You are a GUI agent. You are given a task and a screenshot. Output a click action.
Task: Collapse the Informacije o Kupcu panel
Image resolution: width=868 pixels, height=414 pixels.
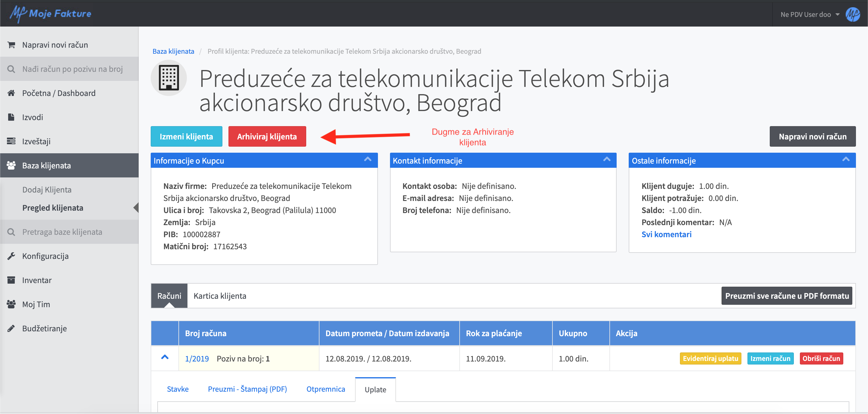click(368, 159)
